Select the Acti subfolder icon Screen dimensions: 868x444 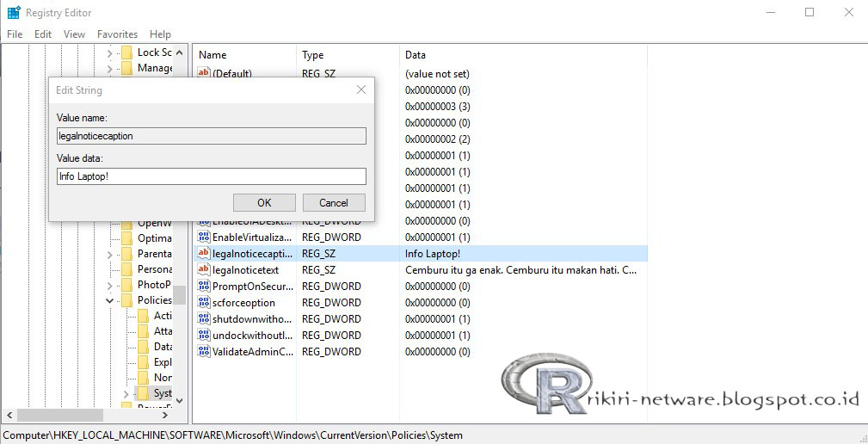coord(144,316)
